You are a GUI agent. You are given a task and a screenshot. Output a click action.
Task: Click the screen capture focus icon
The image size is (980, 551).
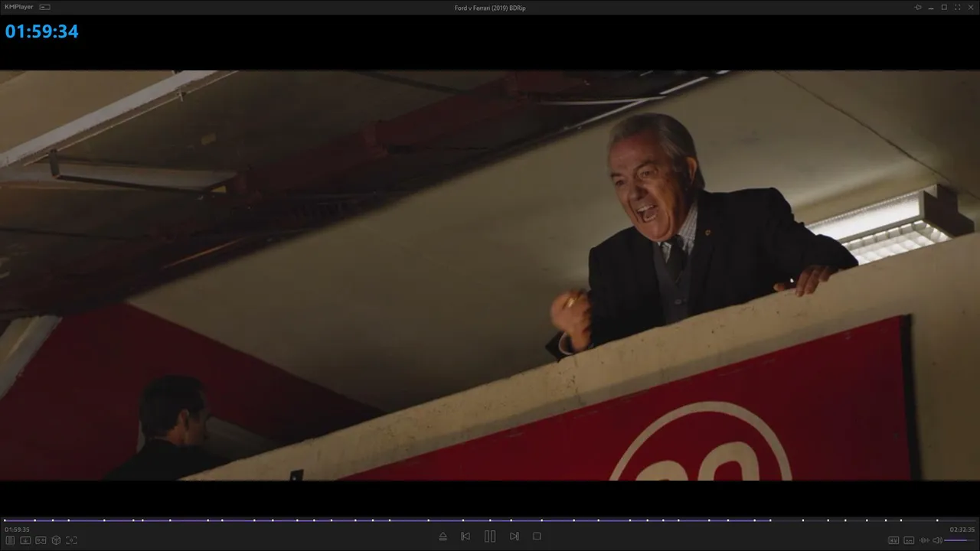point(71,540)
